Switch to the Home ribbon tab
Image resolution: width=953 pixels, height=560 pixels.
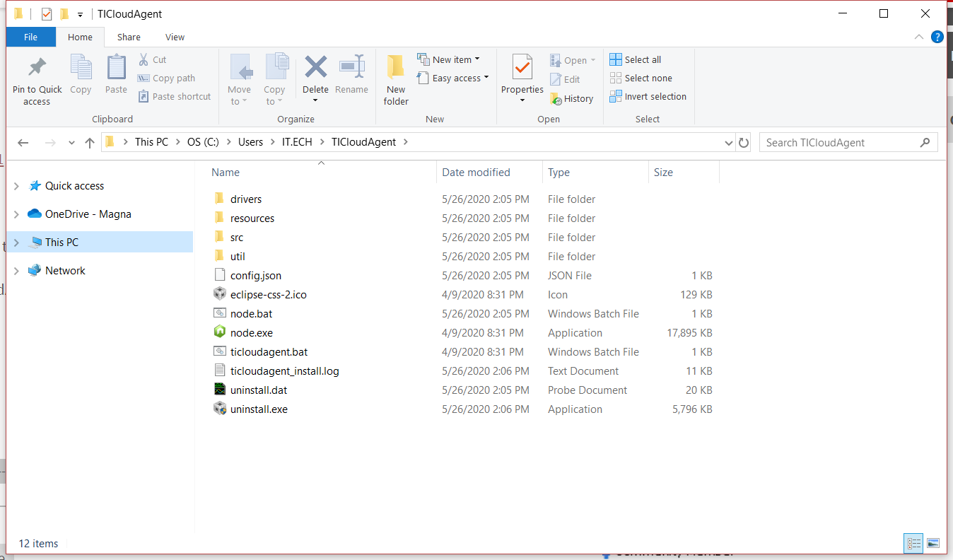click(x=80, y=37)
